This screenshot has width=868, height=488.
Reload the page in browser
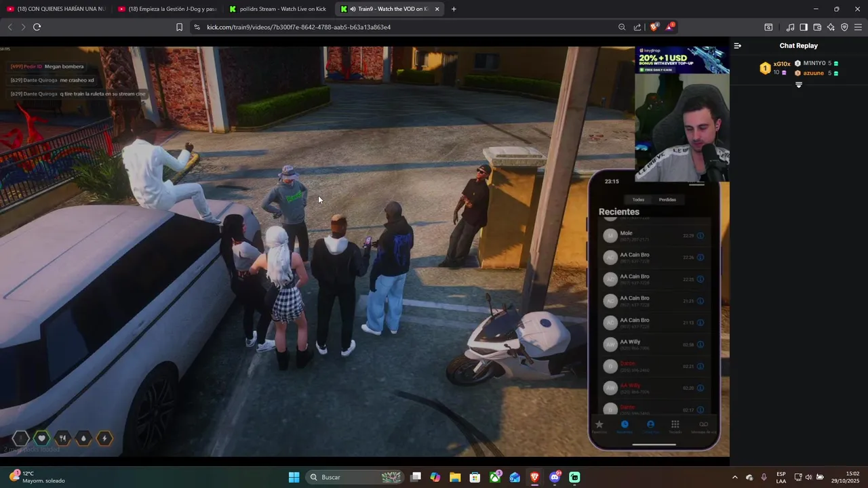37,27
